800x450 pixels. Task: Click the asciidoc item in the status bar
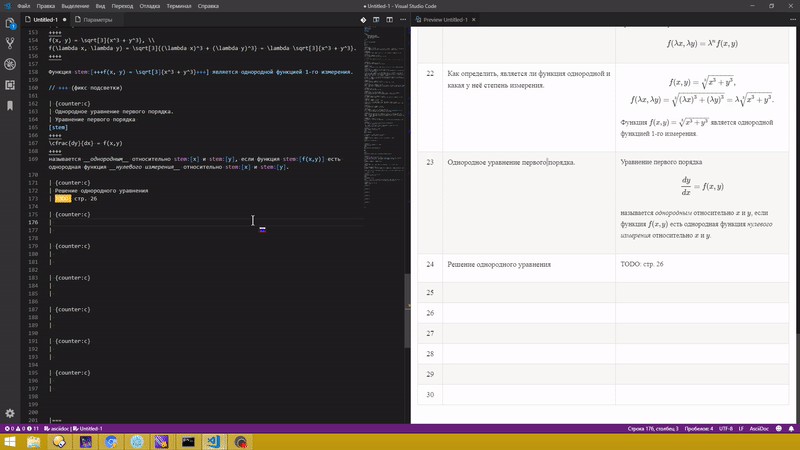click(x=57, y=429)
